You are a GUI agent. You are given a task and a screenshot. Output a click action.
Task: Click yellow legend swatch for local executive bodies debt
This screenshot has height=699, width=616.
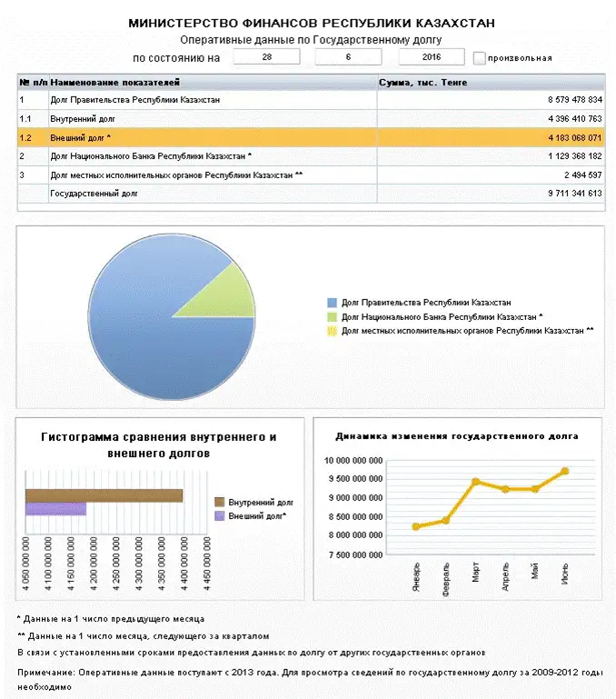click(x=332, y=331)
